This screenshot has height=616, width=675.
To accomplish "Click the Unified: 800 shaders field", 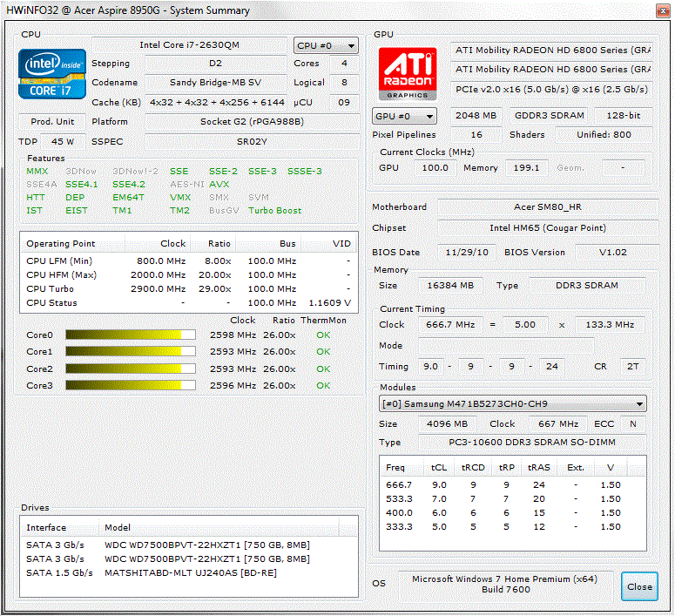I will [604, 134].
